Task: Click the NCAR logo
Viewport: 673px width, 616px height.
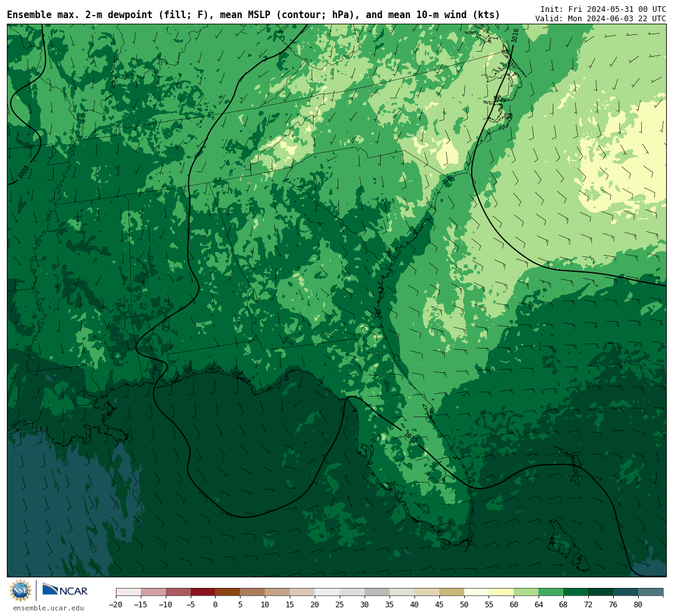Action: click(65, 590)
